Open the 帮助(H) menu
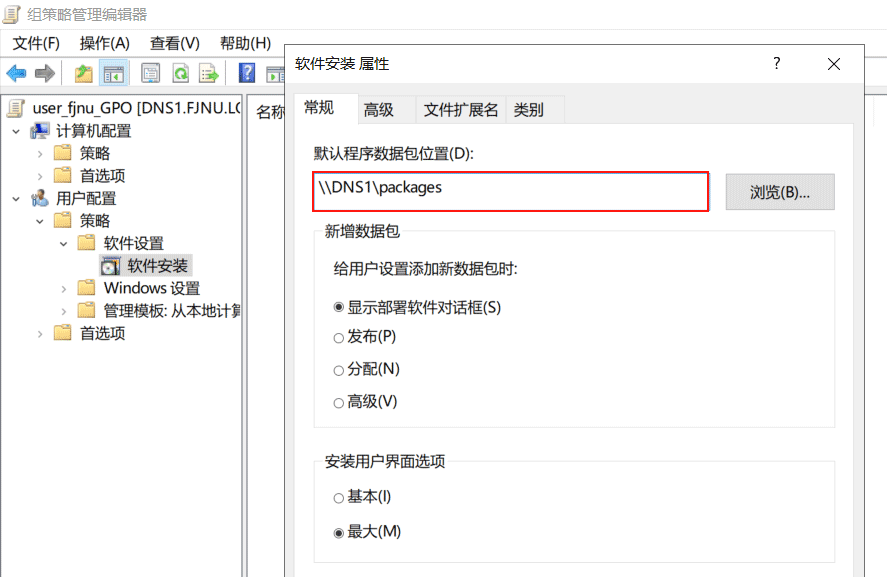The width and height of the screenshot is (887, 577). click(246, 44)
